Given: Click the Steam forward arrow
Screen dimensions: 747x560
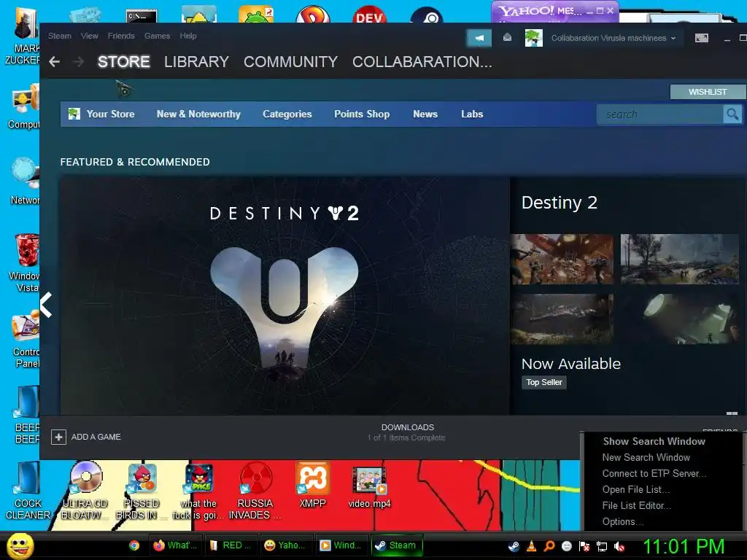Looking at the screenshot, I should click(x=79, y=62).
